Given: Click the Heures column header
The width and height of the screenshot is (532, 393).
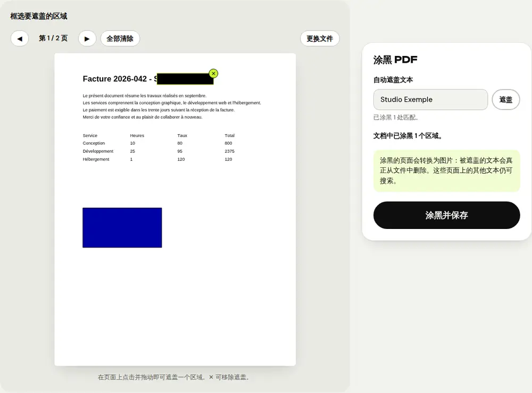Looking at the screenshot, I should coord(137,135).
